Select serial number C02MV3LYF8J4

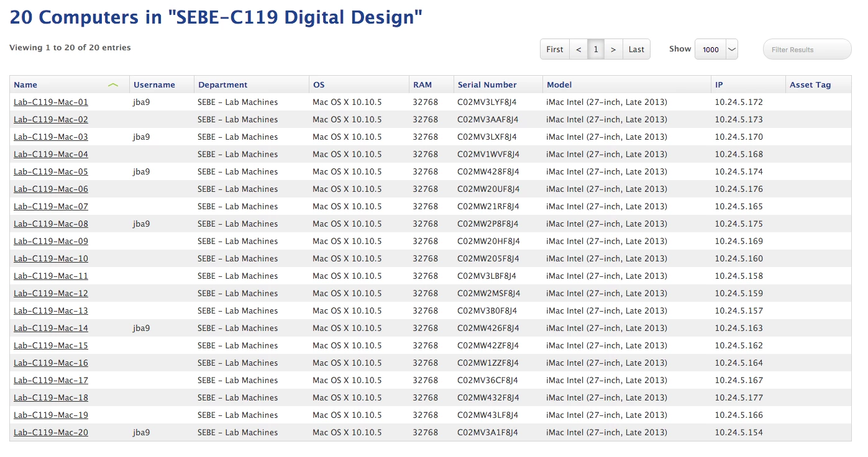tap(487, 102)
